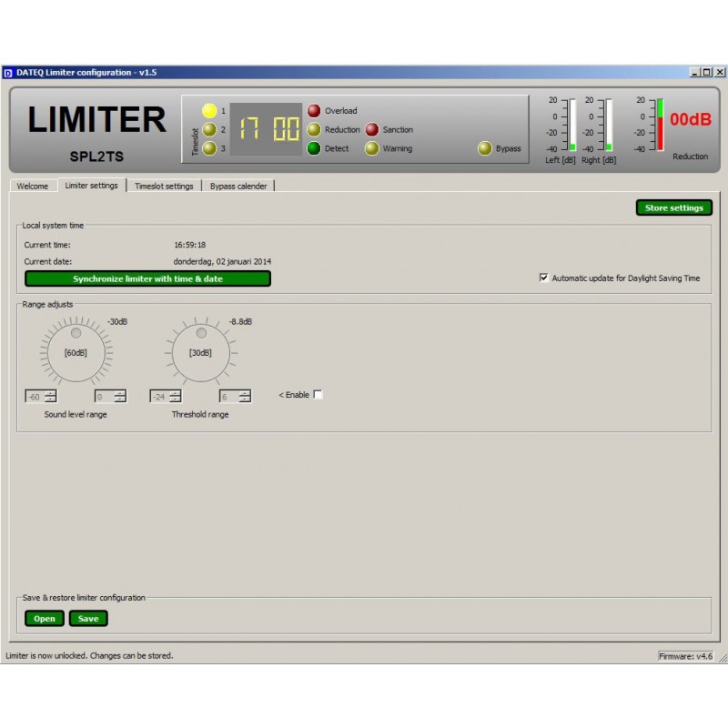Click the Sound level range label
This screenshot has width=728, height=728.
click(x=76, y=414)
